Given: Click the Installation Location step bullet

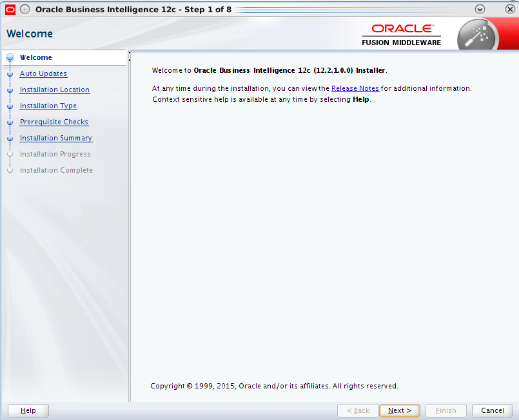Looking at the screenshot, I should coord(10,90).
